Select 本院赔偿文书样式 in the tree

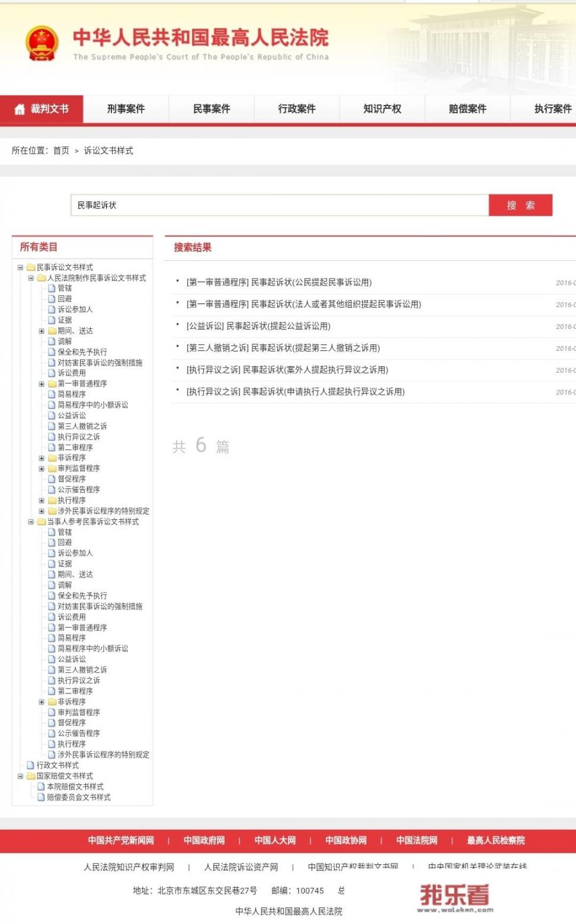tap(75, 786)
